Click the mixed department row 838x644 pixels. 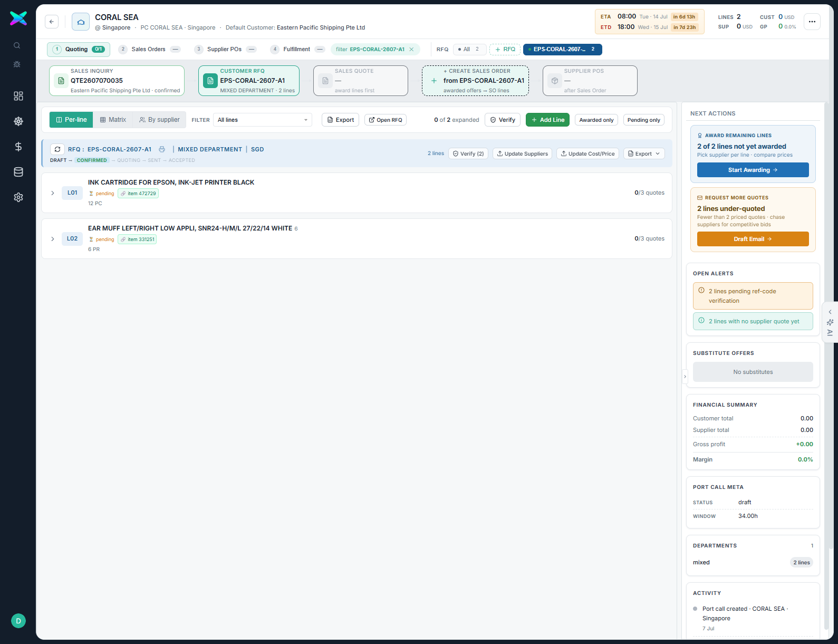click(x=753, y=562)
